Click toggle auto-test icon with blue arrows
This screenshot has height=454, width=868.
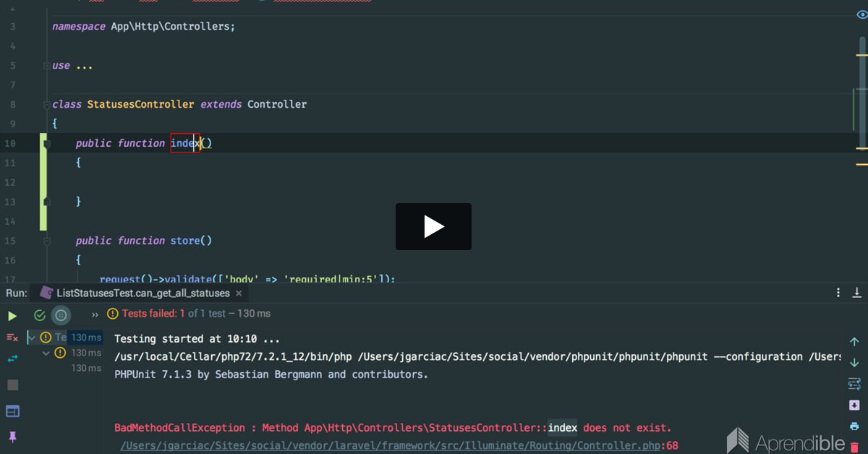point(12,359)
